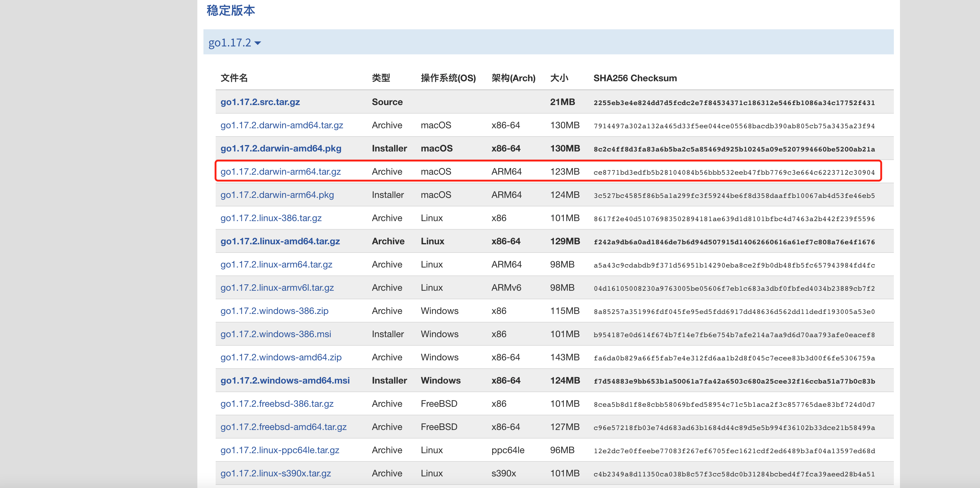Image resolution: width=980 pixels, height=488 pixels.
Task: Click the 类型 column header
Action: (x=381, y=78)
